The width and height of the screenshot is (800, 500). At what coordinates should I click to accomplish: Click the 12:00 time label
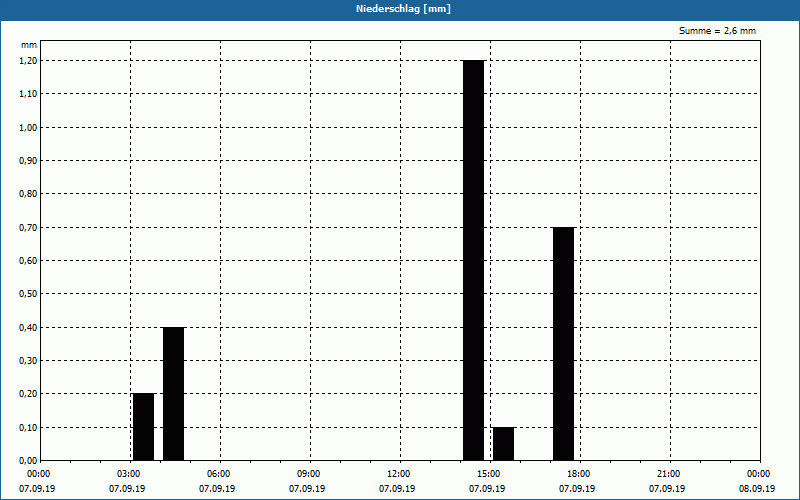pyautogui.click(x=399, y=474)
